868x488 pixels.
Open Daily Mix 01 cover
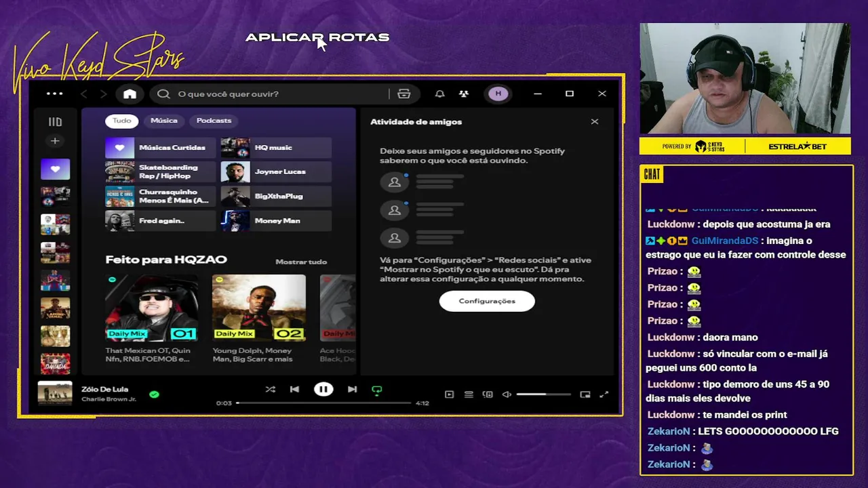pyautogui.click(x=152, y=308)
